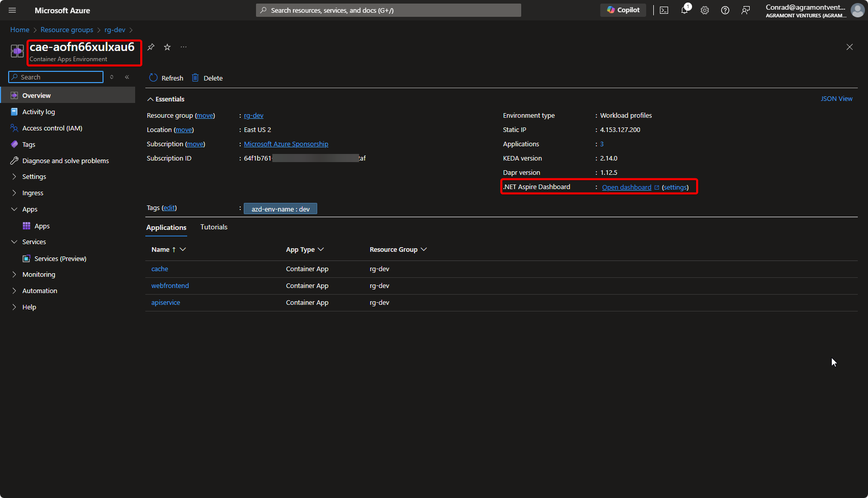Open the Resource Group column dropdown
This screenshot has height=498, width=868.
click(x=424, y=249)
